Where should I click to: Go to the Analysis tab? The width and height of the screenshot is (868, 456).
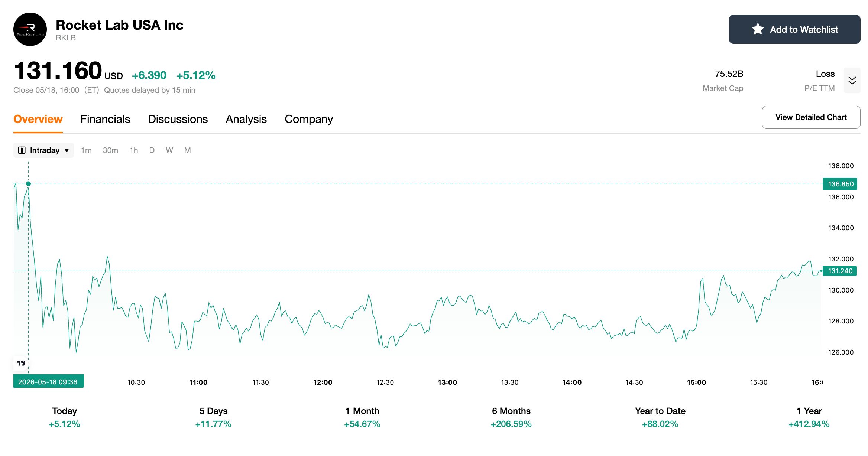pos(246,119)
